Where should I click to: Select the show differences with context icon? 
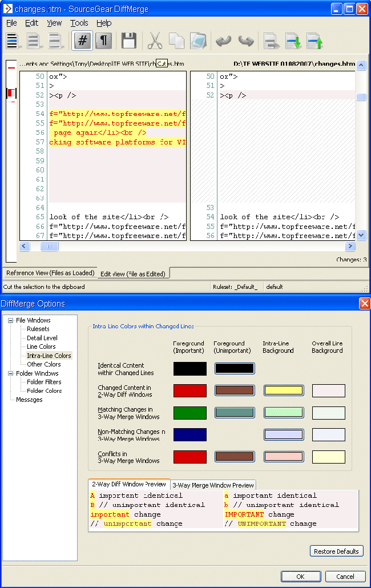tap(55, 41)
